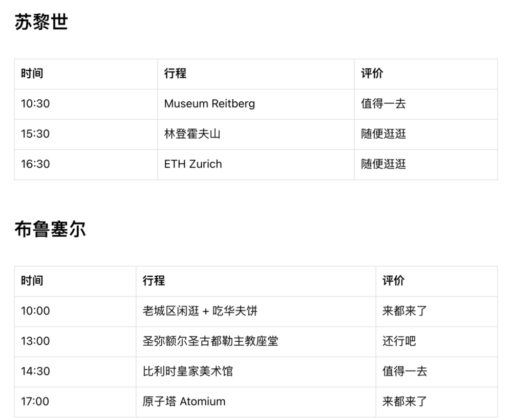Click the 苏黎世 section heading

(41, 23)
